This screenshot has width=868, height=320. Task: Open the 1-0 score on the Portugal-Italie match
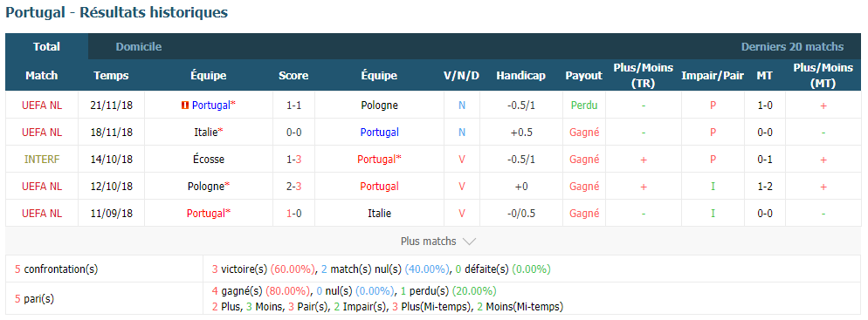[x=293, y=214]
